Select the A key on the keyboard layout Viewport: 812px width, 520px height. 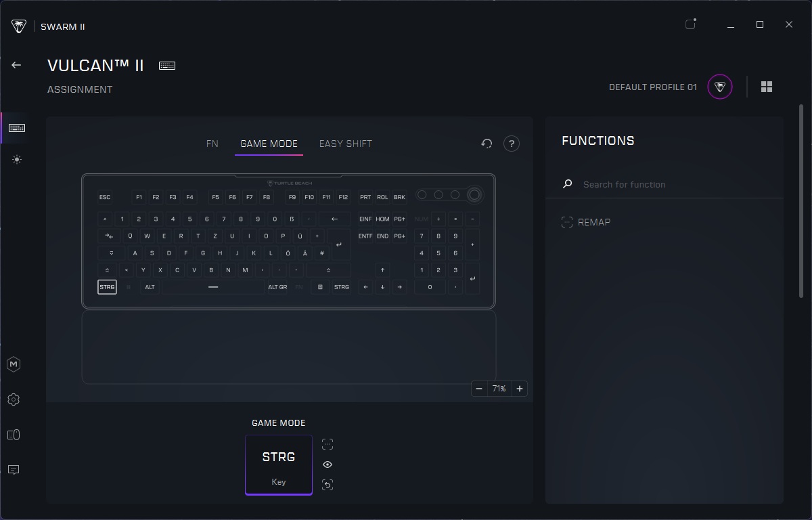(x=135, y=253)
